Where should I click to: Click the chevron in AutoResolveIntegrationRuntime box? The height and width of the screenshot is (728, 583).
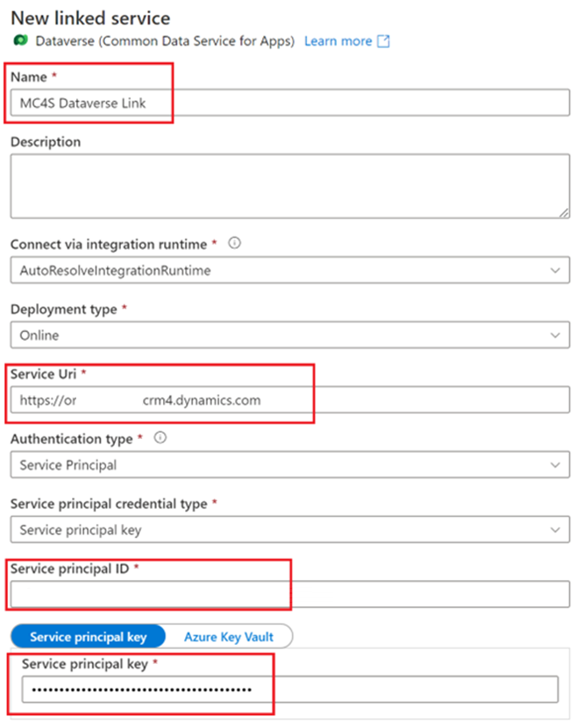click(555, 270)
